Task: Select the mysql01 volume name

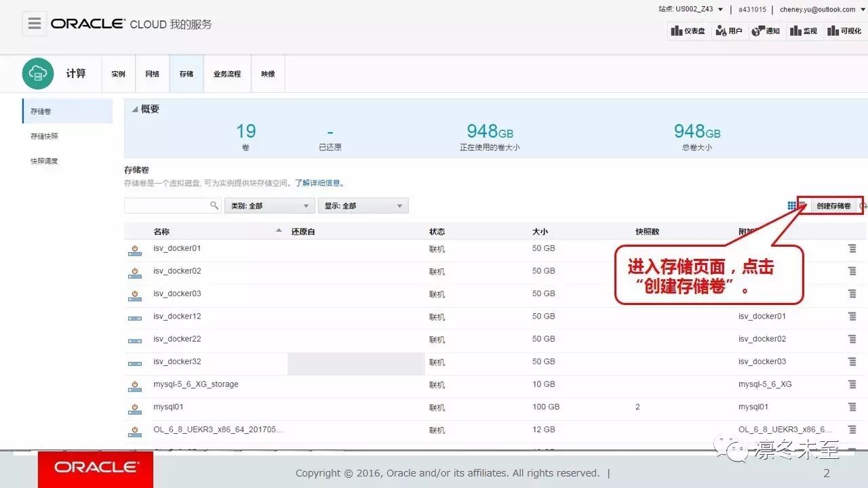Action: pos(168,407)
